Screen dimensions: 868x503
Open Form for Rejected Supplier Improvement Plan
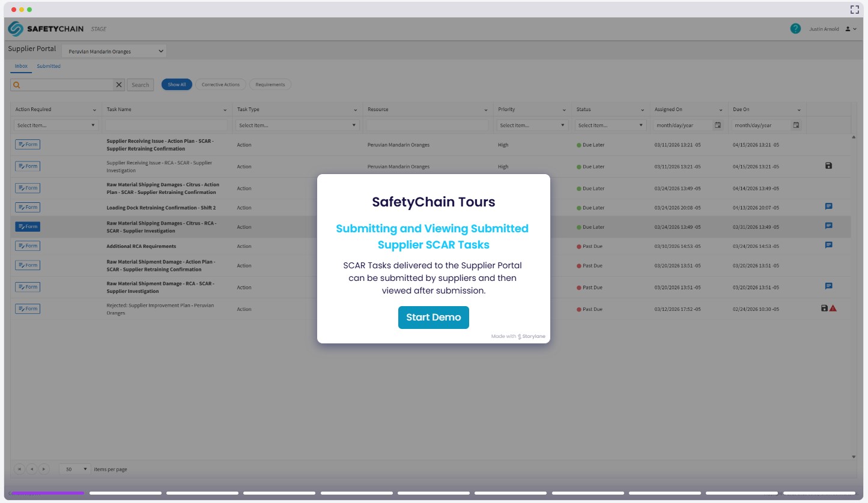click(28, 309)
